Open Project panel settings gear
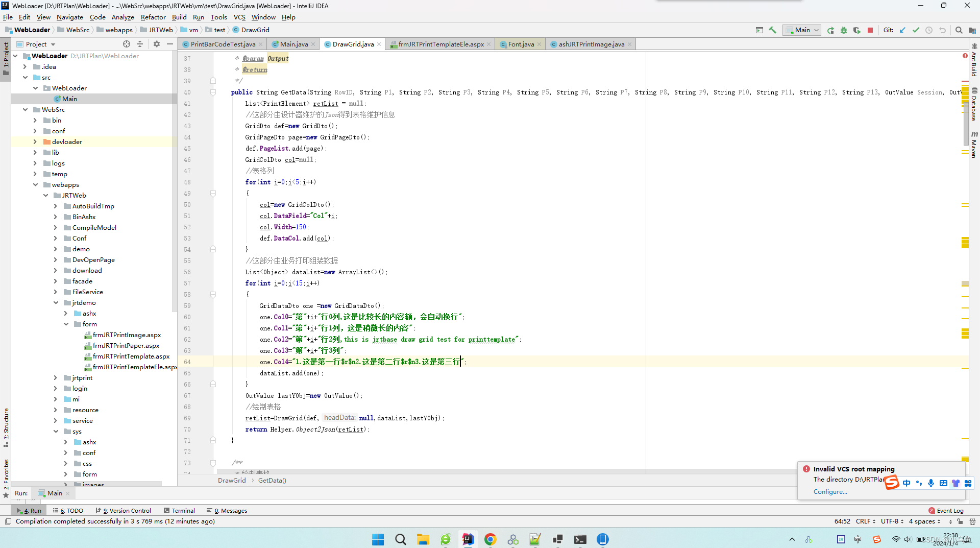 click(157, 44)
